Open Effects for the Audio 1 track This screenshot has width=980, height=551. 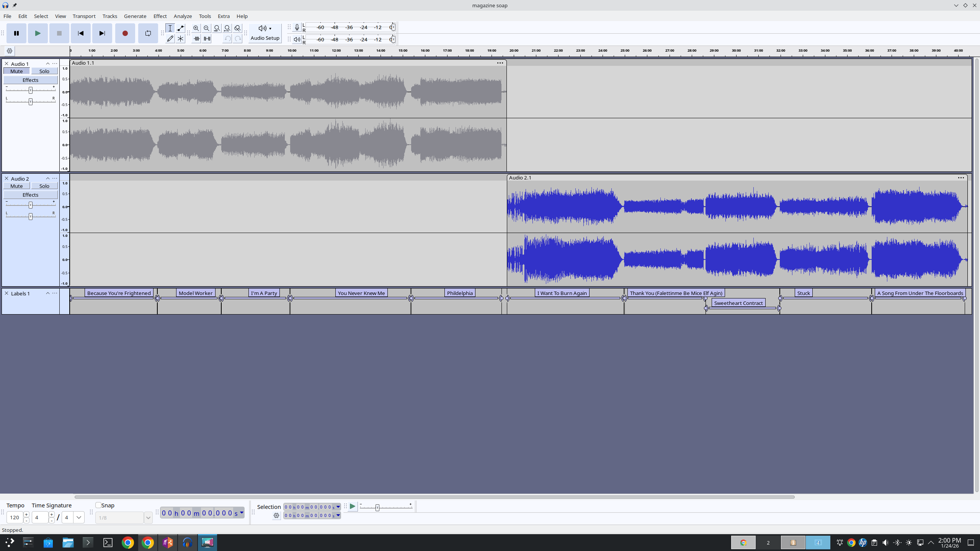click(x=30, y=80)
